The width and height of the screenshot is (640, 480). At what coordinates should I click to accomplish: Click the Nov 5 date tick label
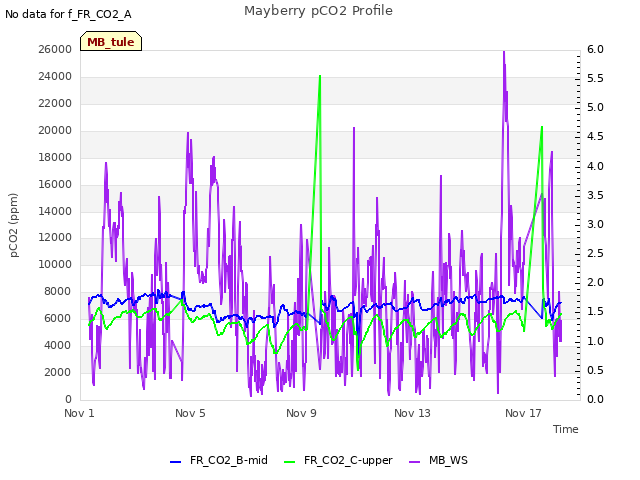point(190,413)
